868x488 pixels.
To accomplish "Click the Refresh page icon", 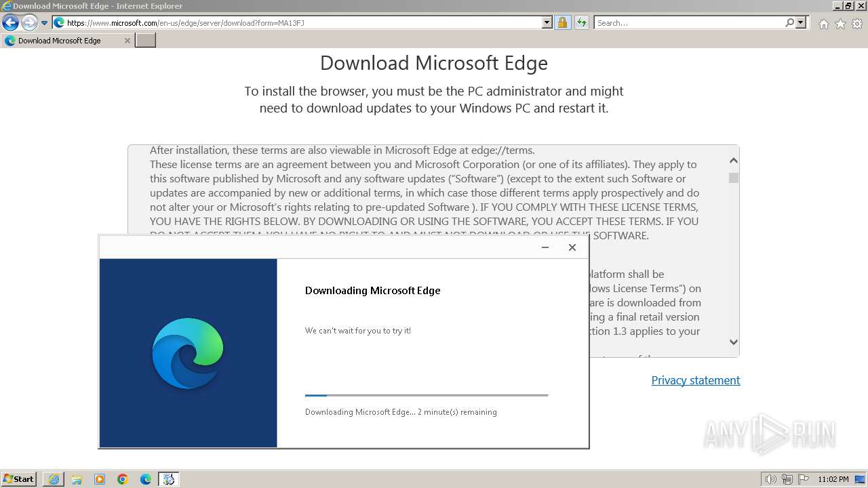I will [x=581, y=22].
